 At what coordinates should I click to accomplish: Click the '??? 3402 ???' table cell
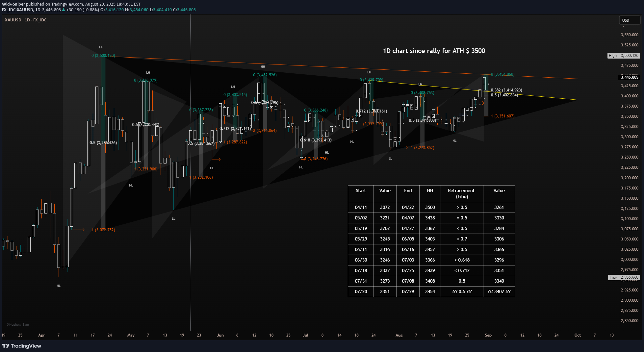[x=499, y=291]
